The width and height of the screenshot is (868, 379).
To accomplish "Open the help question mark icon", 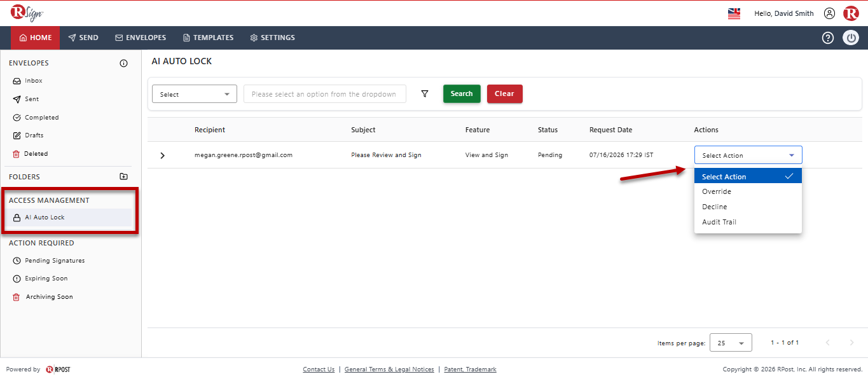I will (827, 38).
